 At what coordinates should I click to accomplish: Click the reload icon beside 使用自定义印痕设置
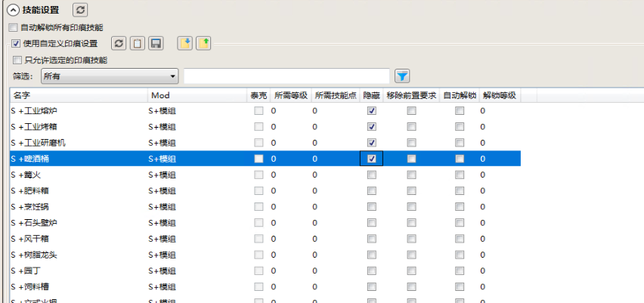point(119,44)
